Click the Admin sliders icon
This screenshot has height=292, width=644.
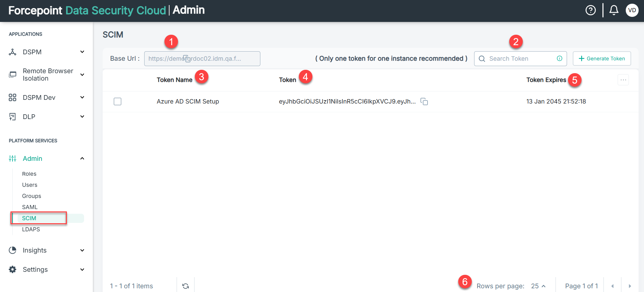pyautogui.click(x=12, y=158)
